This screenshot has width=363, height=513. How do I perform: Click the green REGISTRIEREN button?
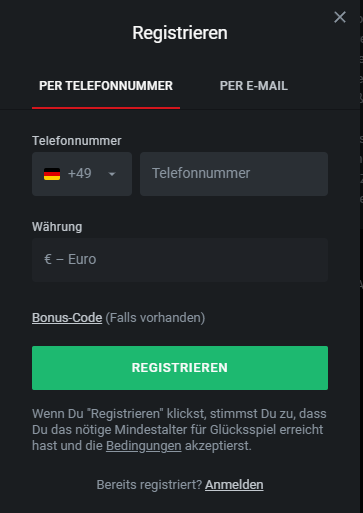point(180,368)
